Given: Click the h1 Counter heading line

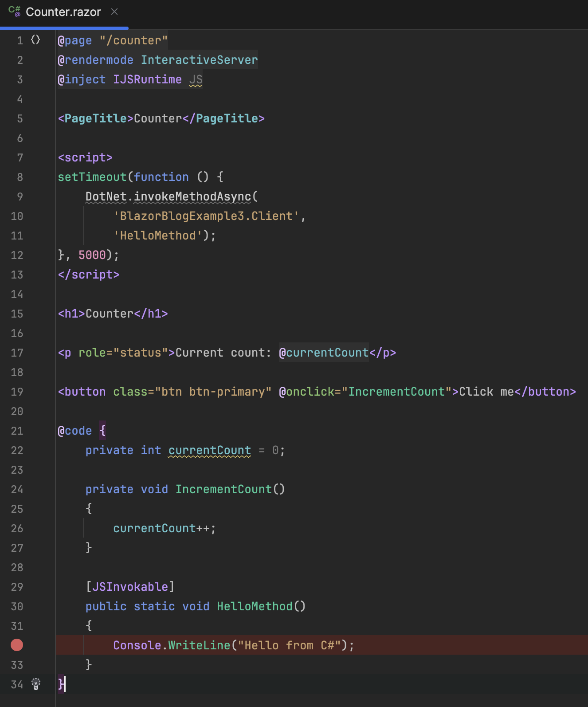Looking at the screenshot, I should click(x=113, y=314).
